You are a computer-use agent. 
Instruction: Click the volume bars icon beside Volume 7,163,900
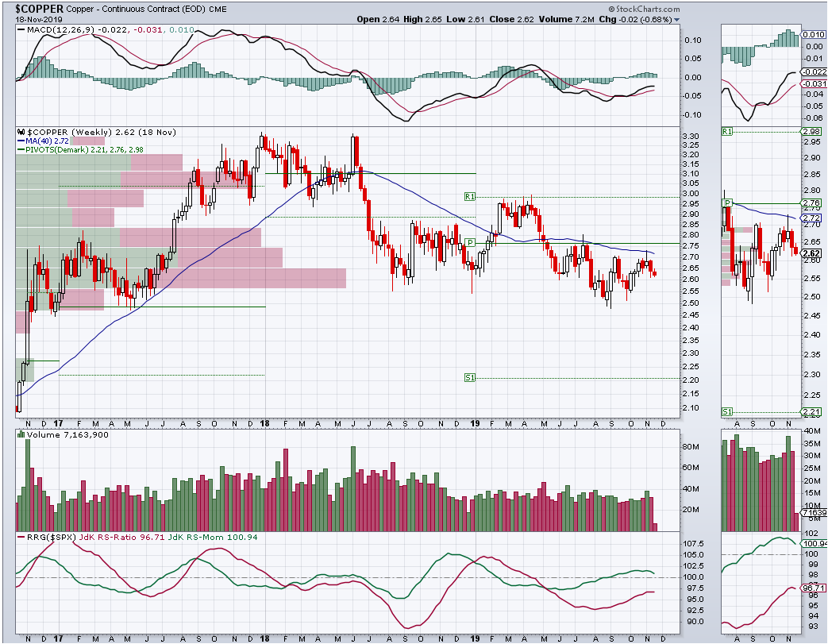(x=21, y=434)
